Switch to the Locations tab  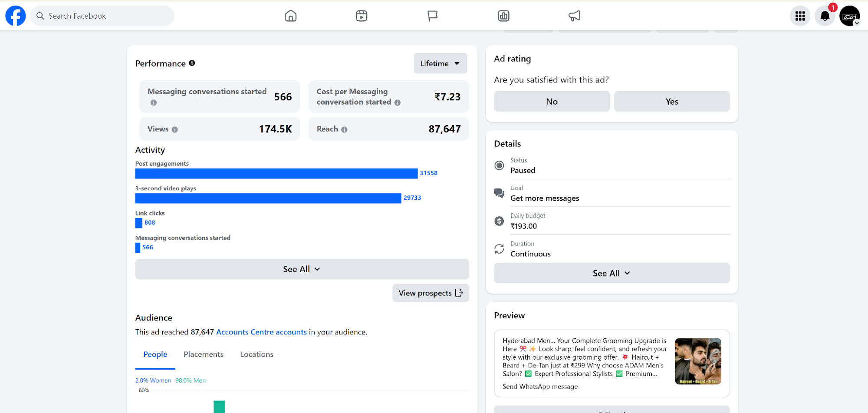[x=257, y=354]
